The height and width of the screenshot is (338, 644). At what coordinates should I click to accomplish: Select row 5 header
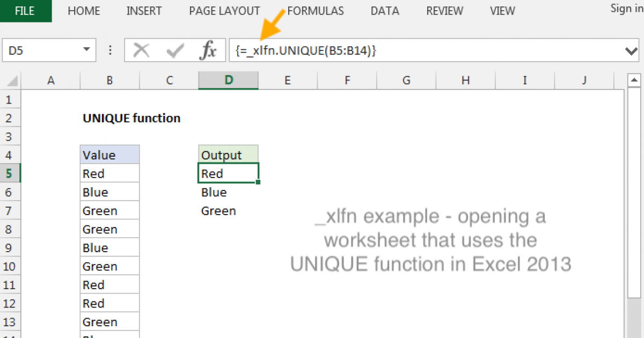tap(10, 174)
